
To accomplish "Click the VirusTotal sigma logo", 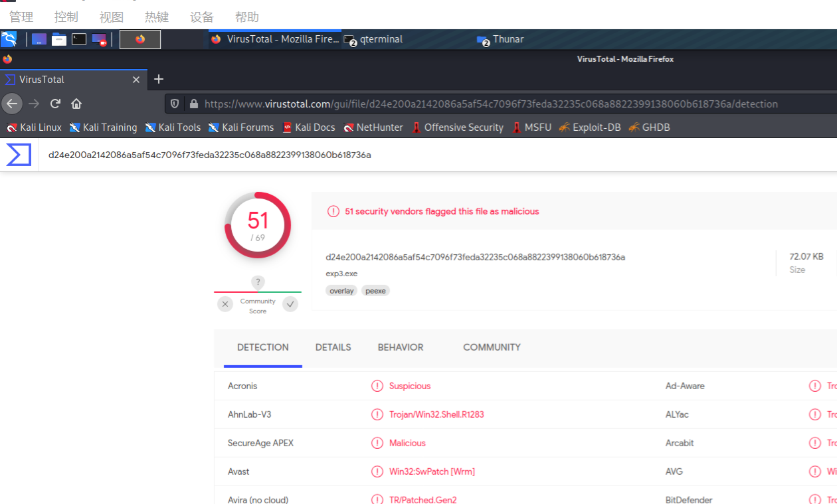I will pyautogui.click(x=19, y=155).
